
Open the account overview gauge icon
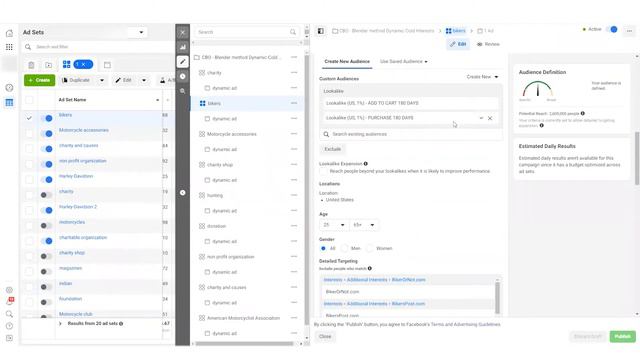[9, 88]
